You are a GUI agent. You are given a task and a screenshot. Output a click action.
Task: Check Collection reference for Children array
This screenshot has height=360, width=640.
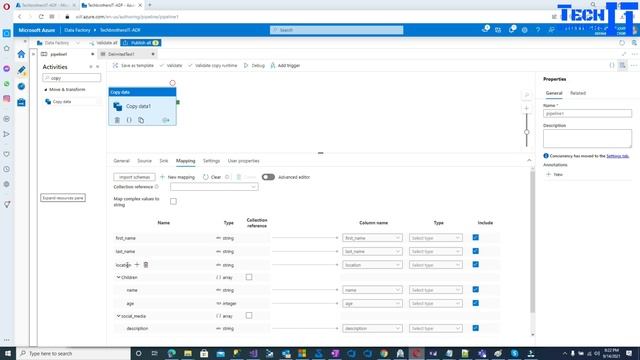[x=249, y=277]
